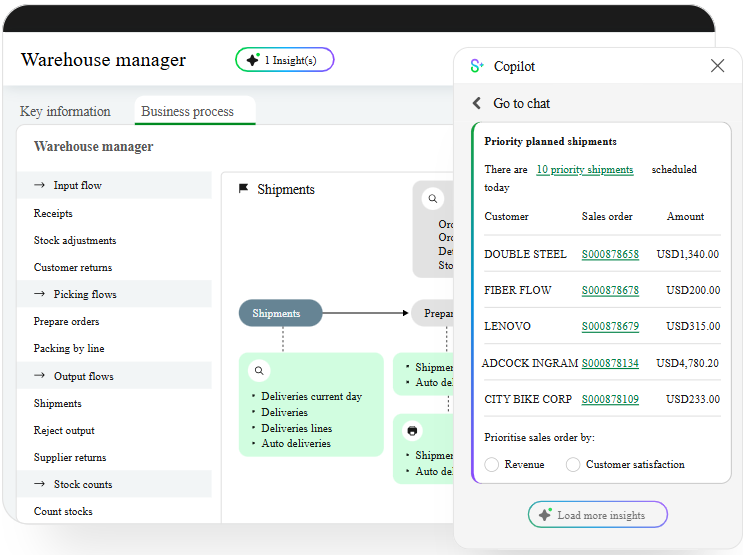
Task: Click the dark Shipments process node
Action: click(x=280, y=313)
